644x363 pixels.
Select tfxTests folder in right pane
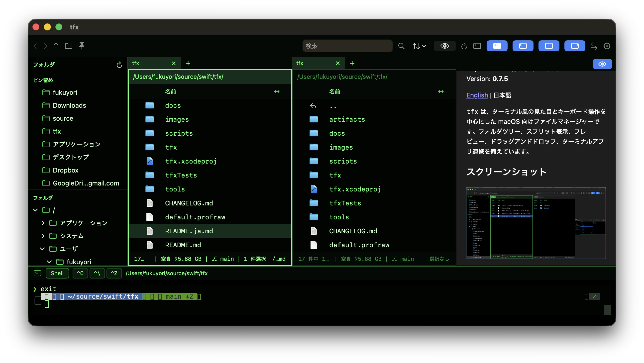(x=374, y=203)
